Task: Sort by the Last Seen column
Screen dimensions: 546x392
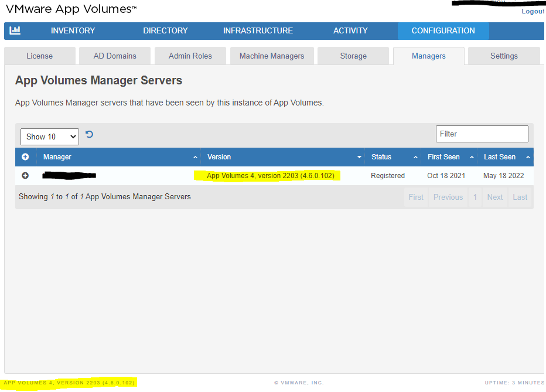Action: click(x=505, y=157)
